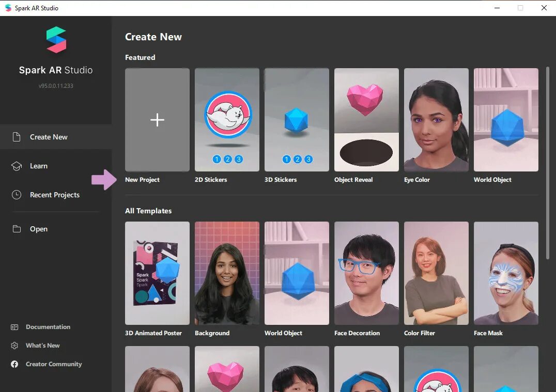
Task: Click the Background label
Action: tap(212, 333)
